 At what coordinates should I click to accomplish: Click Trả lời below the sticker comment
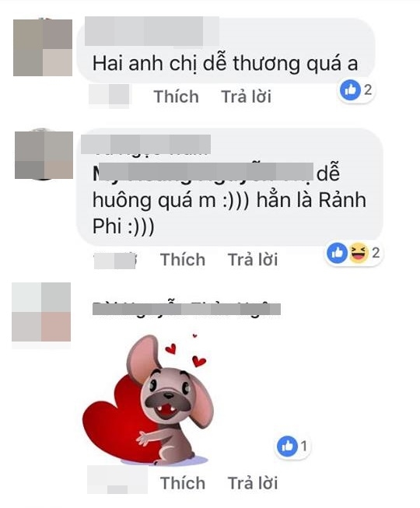click(x=253, y=483)
